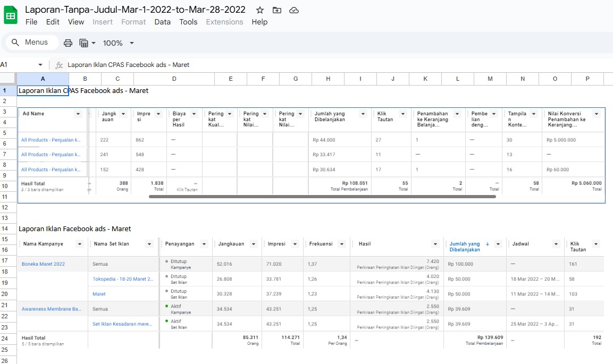Open the File menu
This screenshot has height=364, width=613.
click(31, 22)
